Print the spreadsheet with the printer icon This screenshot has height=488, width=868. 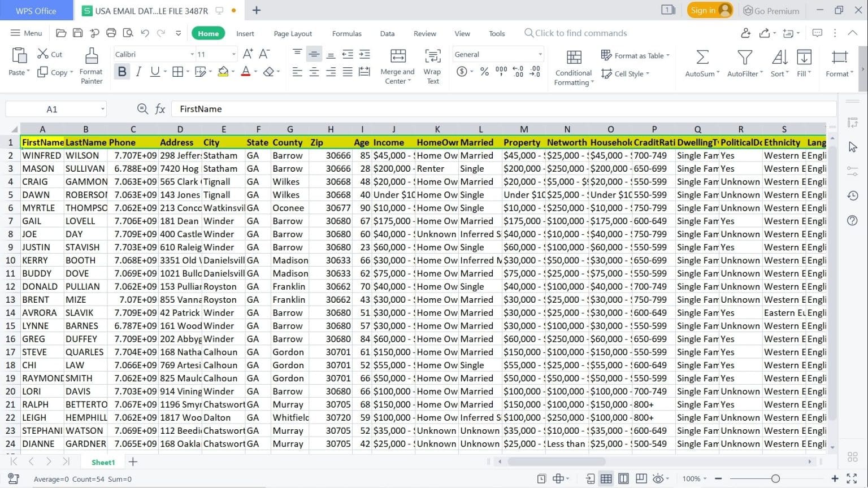111,33
